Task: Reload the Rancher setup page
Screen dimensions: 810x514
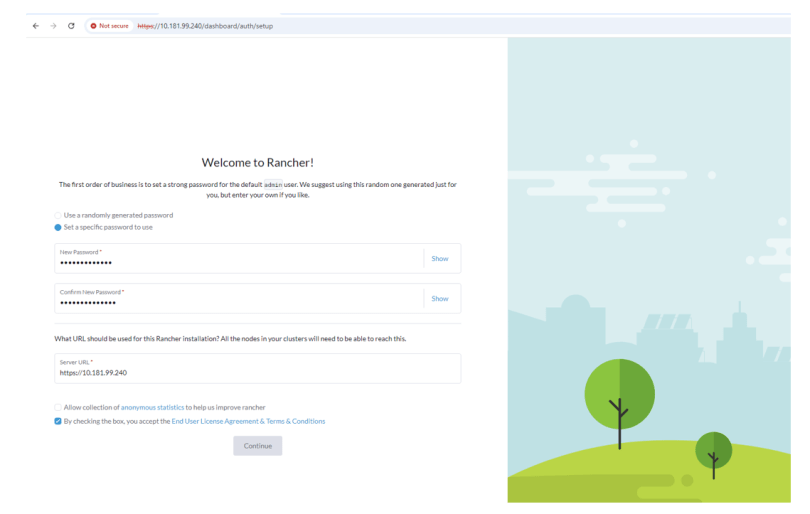Action: tap(71, 26)
